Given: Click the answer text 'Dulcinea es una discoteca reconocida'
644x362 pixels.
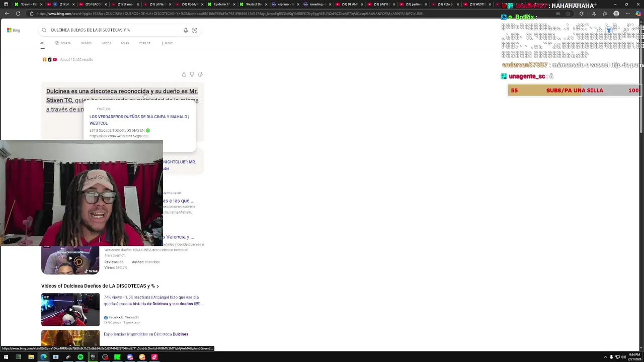Looking at the screenshot, I should point(98,92).
